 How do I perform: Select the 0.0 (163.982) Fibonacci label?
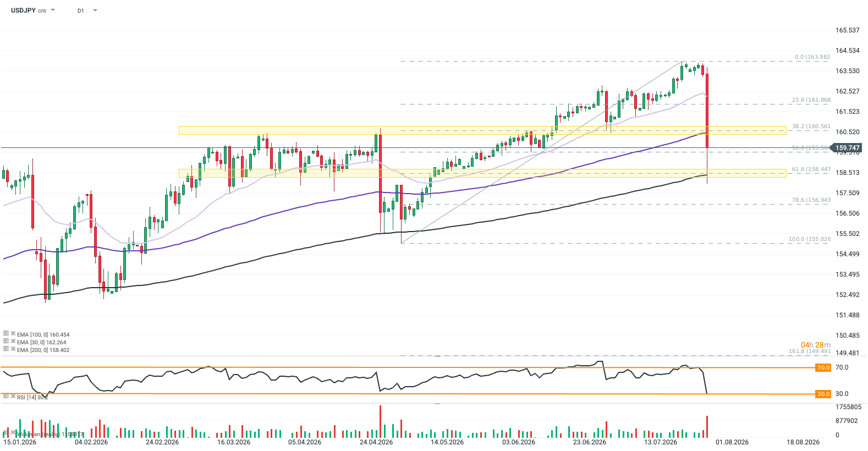pyautogui.click(x=812, y=57)
